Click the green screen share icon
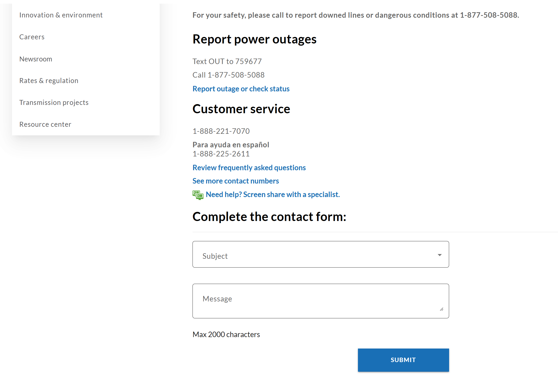 pos(198,195)
